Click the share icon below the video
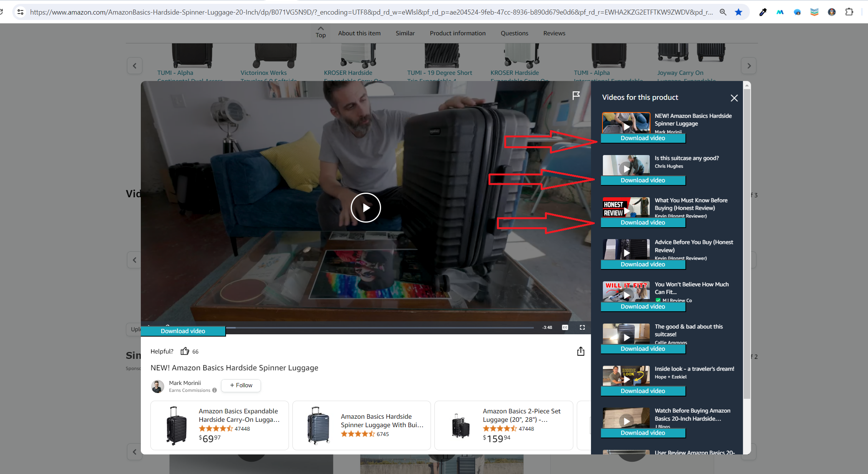Screen dimensions: 868x474 click(581, 351)
